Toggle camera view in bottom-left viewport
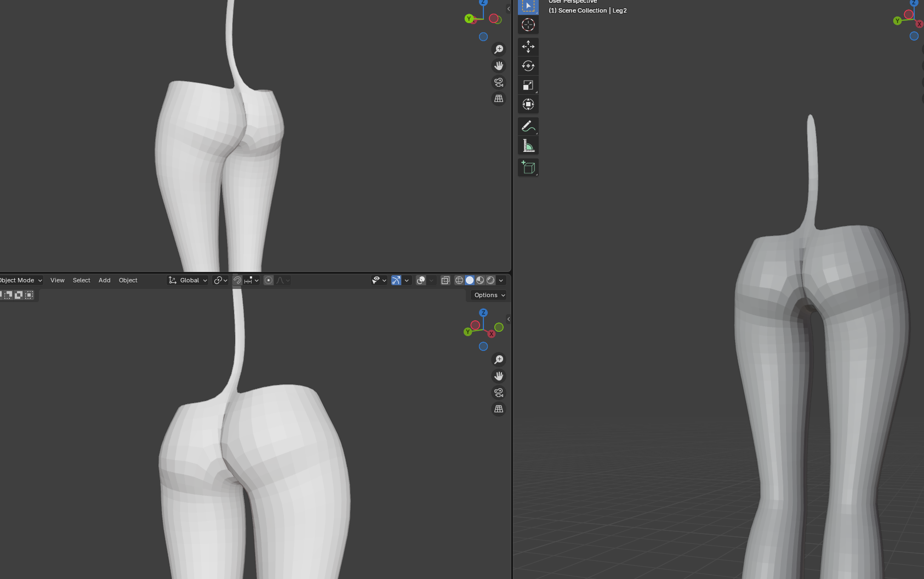Screen dimensions: 924x579 click(499, 393)
